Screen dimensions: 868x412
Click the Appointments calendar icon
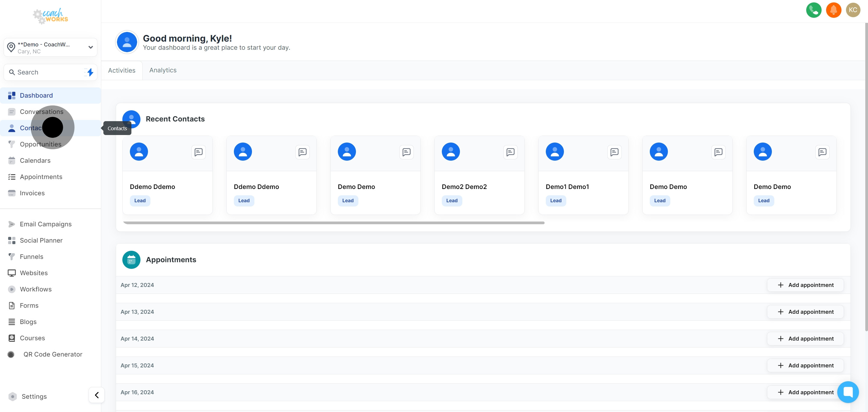(131, 260)
